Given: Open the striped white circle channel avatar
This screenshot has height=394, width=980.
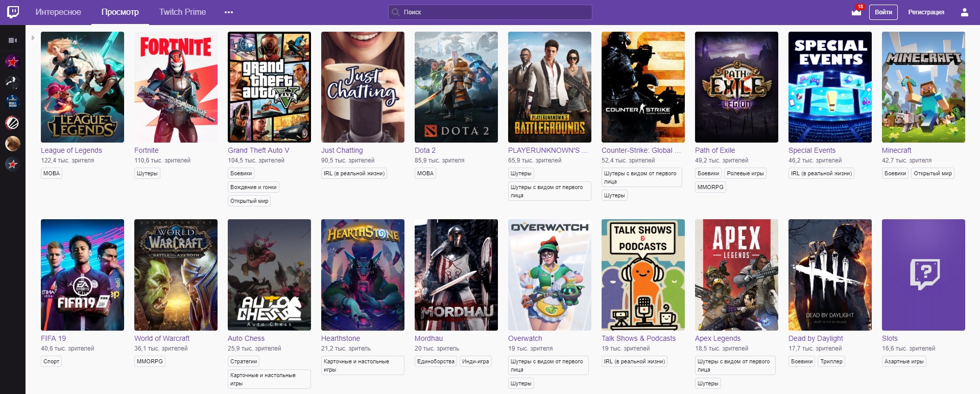Looking at the screenshot, I should pos(13,123).
